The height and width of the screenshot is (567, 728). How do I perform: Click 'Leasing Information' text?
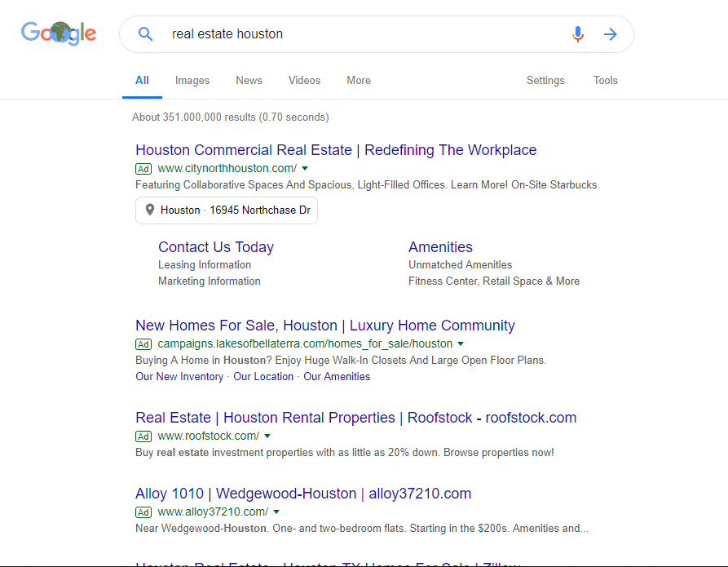click(x=205, y=264)
